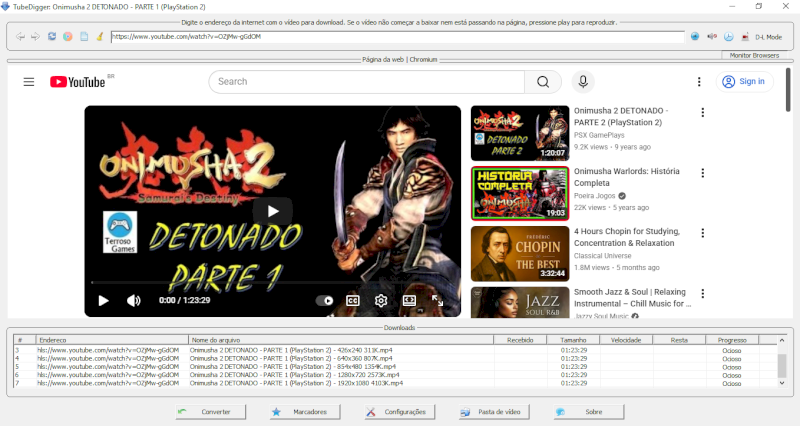This screenshot has height=426, width=800.
Task: Enter fullscreen mode in the video player
Action: coord(437,300)
